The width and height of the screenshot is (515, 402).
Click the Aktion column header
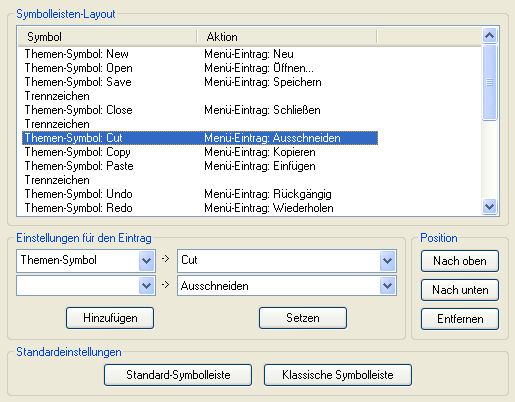287,37
